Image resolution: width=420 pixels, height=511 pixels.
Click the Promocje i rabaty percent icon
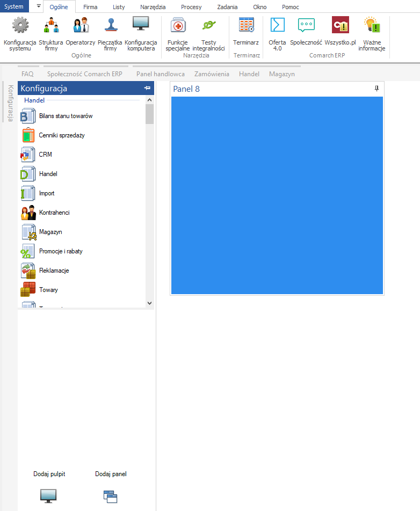pyautogui.click(x=28, y=251)
